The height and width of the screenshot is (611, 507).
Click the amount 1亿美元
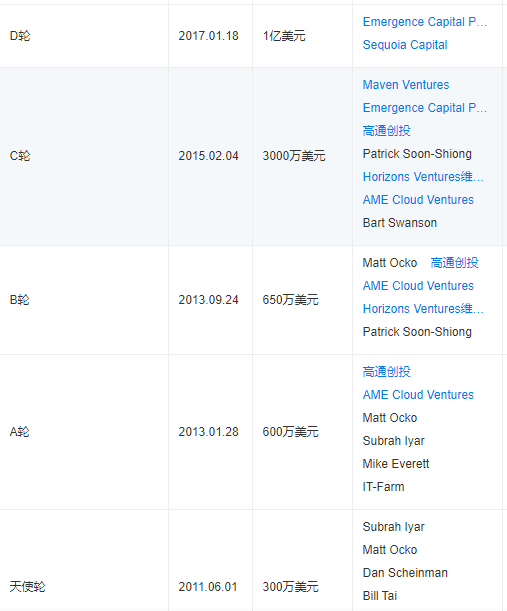pyautogui.click(x=284, y=36)
